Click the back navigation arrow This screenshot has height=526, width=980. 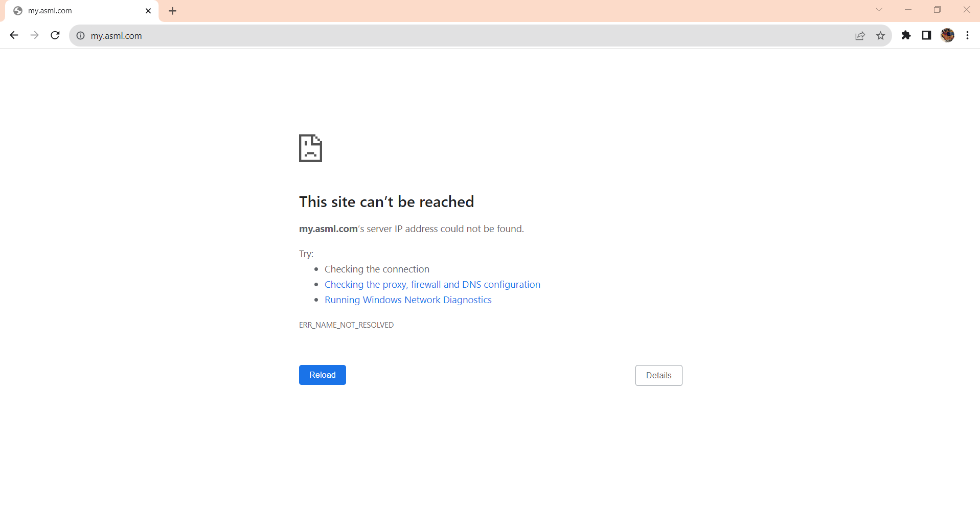coord(14,35)
